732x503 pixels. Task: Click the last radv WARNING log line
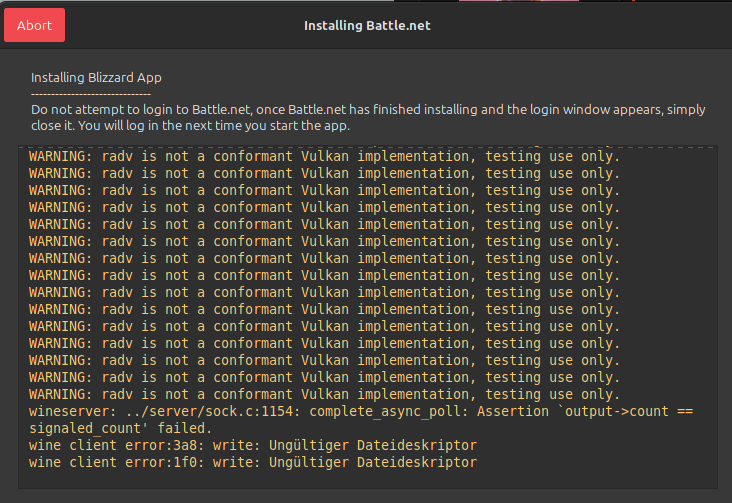point(324,394)
